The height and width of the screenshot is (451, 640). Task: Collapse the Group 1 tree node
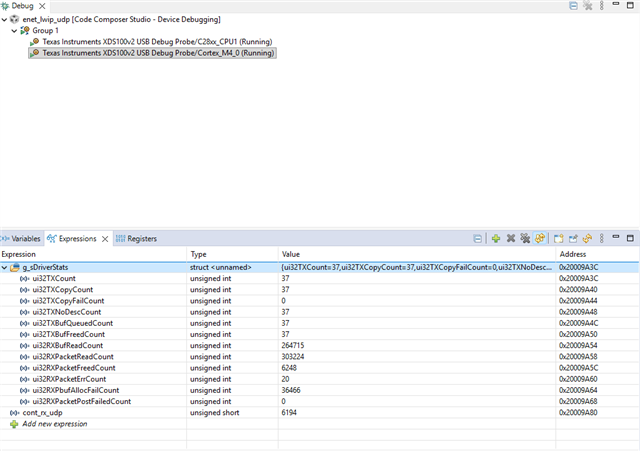[14, 31]
